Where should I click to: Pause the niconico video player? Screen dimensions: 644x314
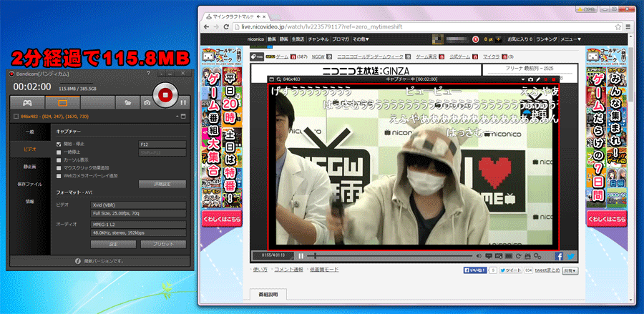pyautogui.click(x=301, y=256)
